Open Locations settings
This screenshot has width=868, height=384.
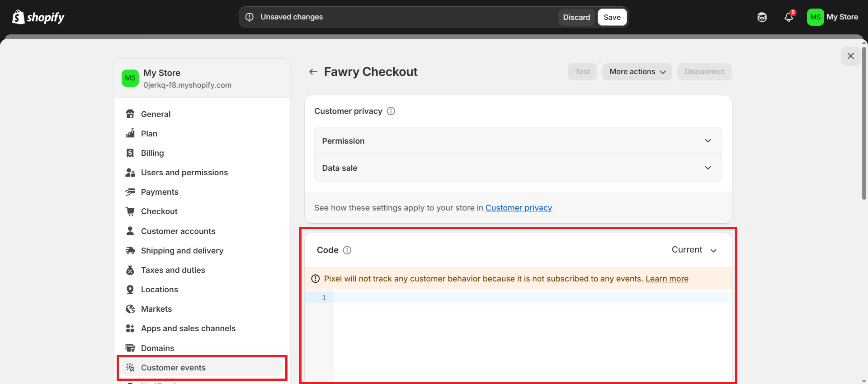pyautogui.click(x=202, y=289)
